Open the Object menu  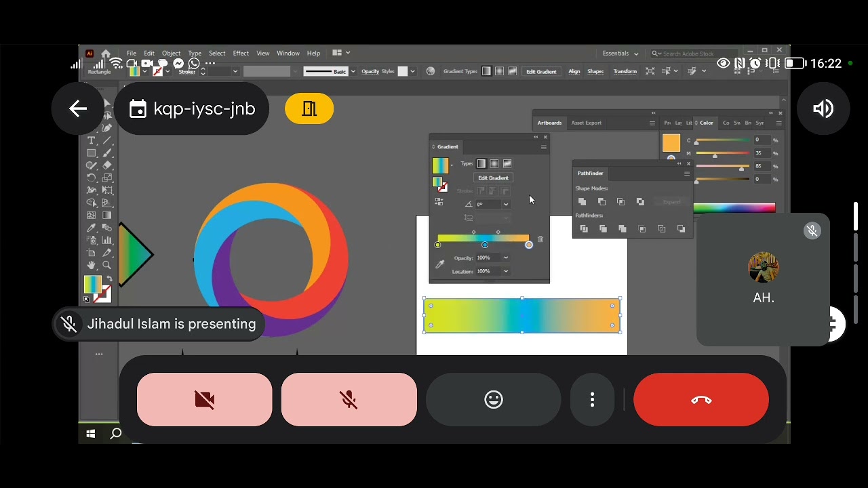coord(171,53)
